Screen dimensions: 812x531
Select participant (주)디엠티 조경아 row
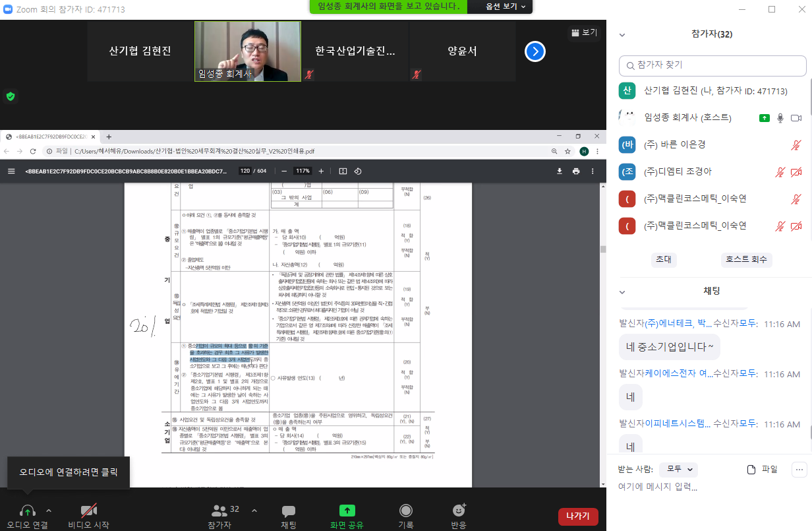(x=709, y=172)
